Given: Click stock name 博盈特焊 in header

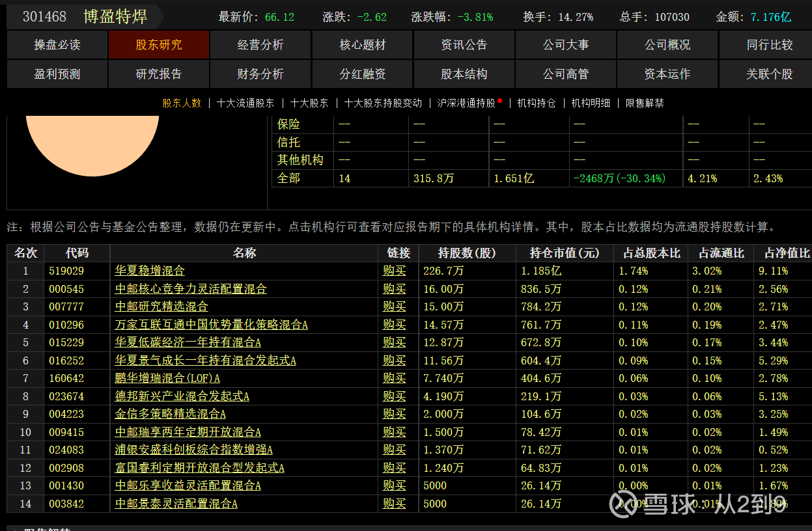Looking at the screenshot, I should (x=116, y=16).
